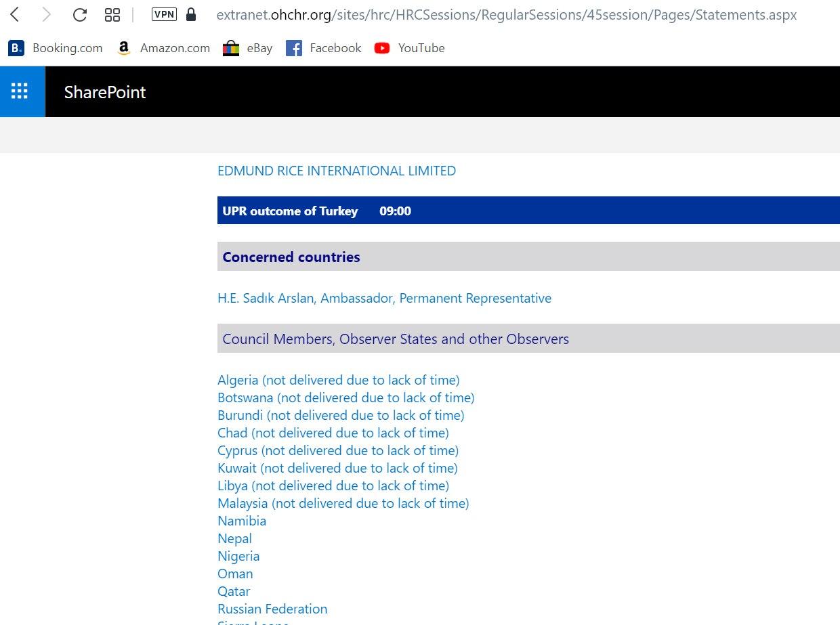Open Nigeria statement link
840x625 pixels.
(x=238, y=556)
